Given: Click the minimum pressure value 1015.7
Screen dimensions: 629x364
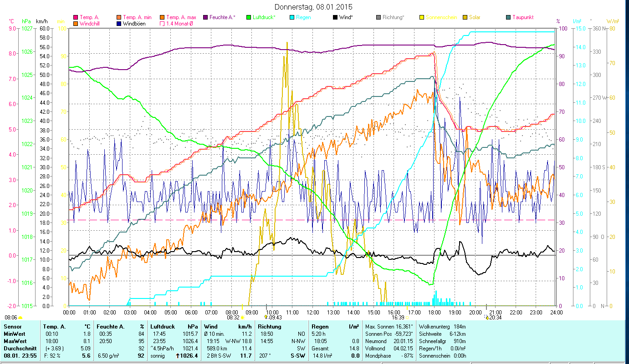Looking at the screenshot, I should click(x=190, y=334).
